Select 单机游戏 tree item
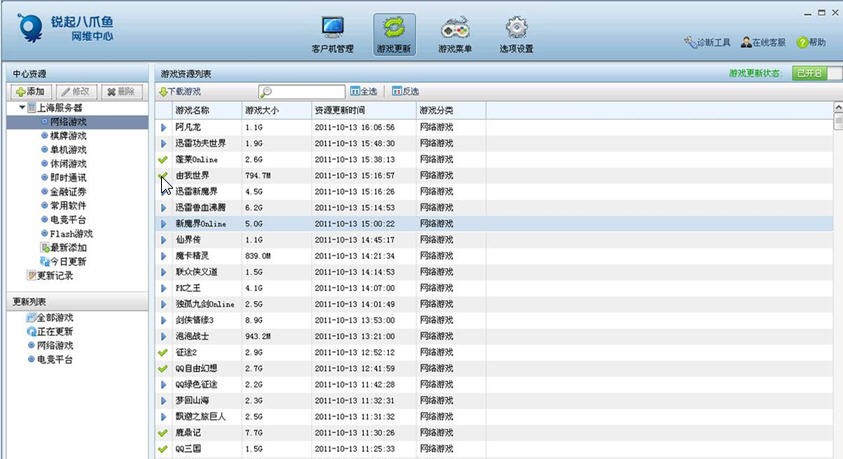 (68, 150)
